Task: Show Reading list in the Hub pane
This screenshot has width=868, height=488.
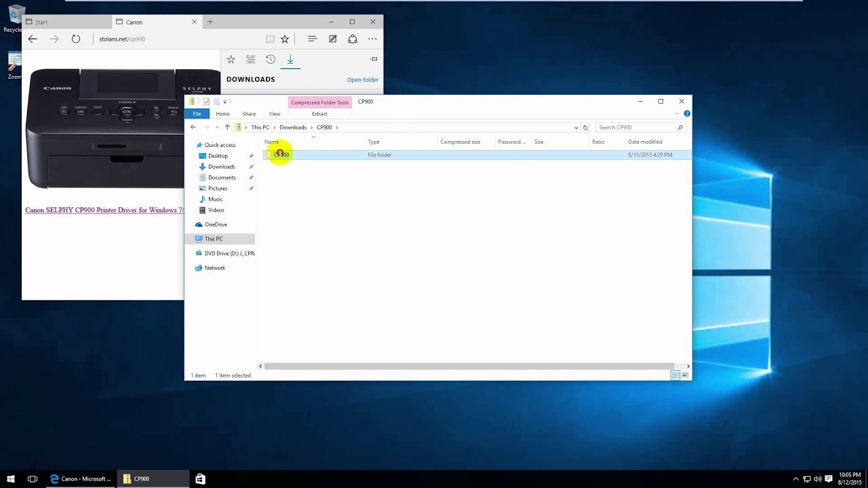Action: [251, 60]
